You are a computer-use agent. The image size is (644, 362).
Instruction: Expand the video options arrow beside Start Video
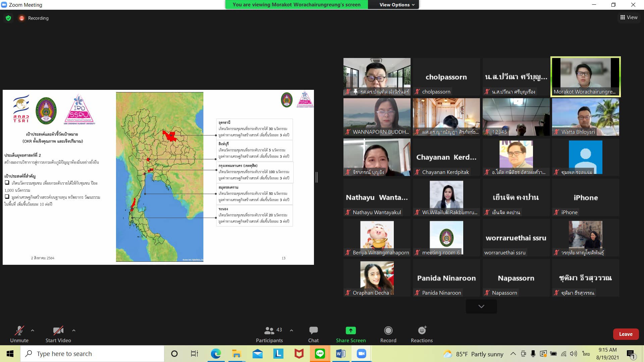point(74,330)
